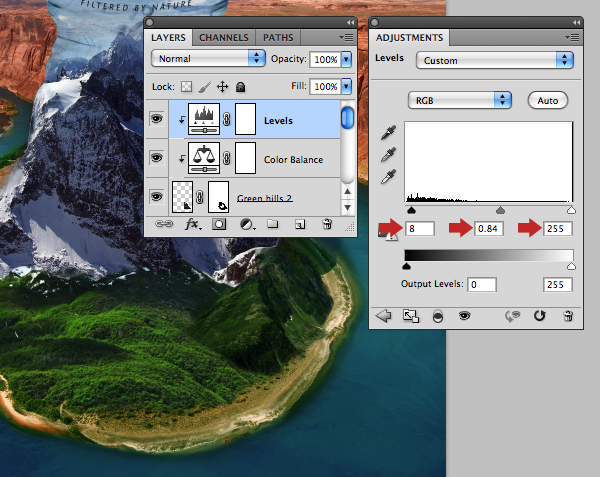This screenshot has width=600, height=477.
Task: Open the RGB channel dropdown
Action: 460,101
